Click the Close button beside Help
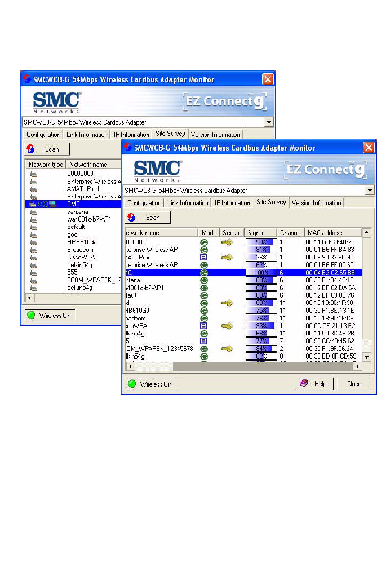The height and width of the screenshot is (588, 377). pos(354,383)
